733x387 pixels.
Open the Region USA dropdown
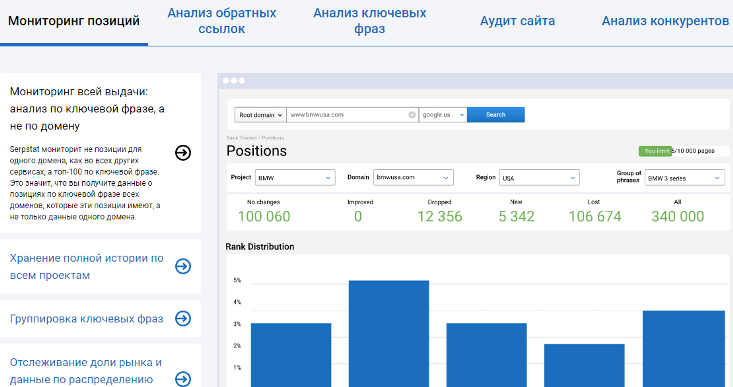pos(539,178)
